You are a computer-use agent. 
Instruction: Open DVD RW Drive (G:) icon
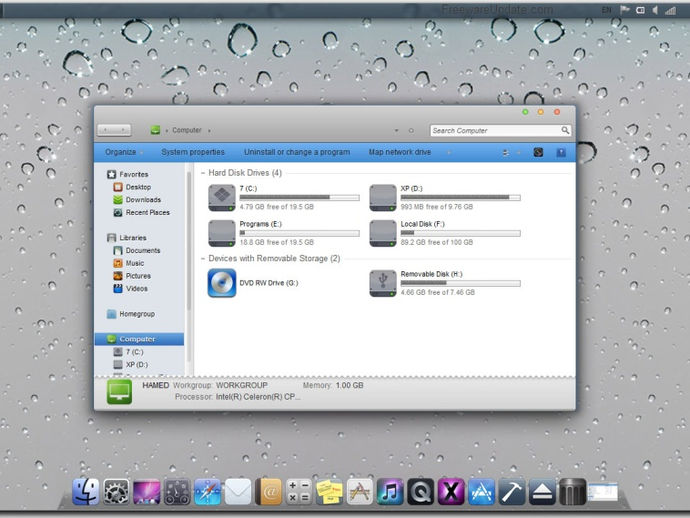221,283
